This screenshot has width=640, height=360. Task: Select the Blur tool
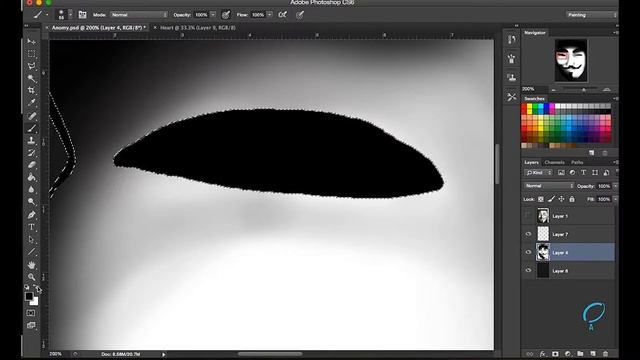(31, 190)
